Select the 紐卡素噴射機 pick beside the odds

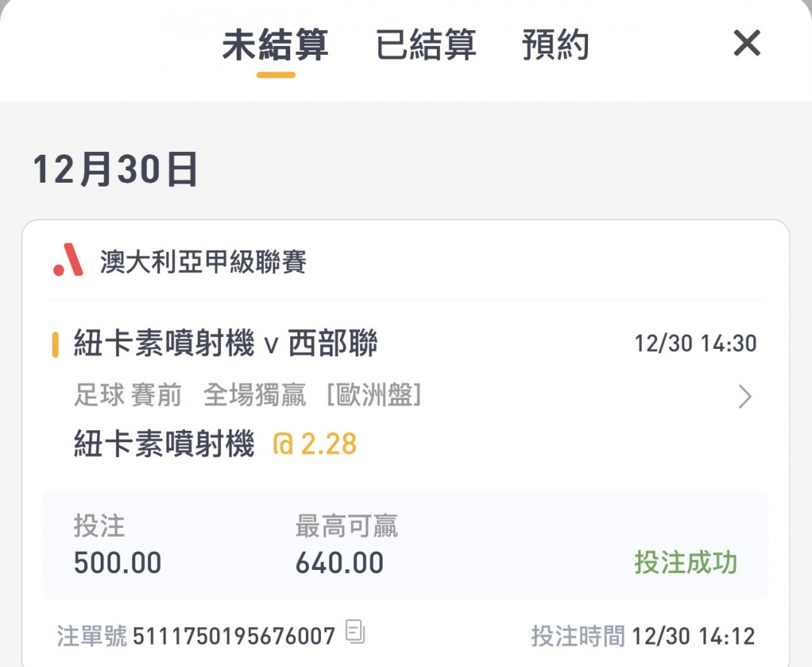click(x=164, y=444)
